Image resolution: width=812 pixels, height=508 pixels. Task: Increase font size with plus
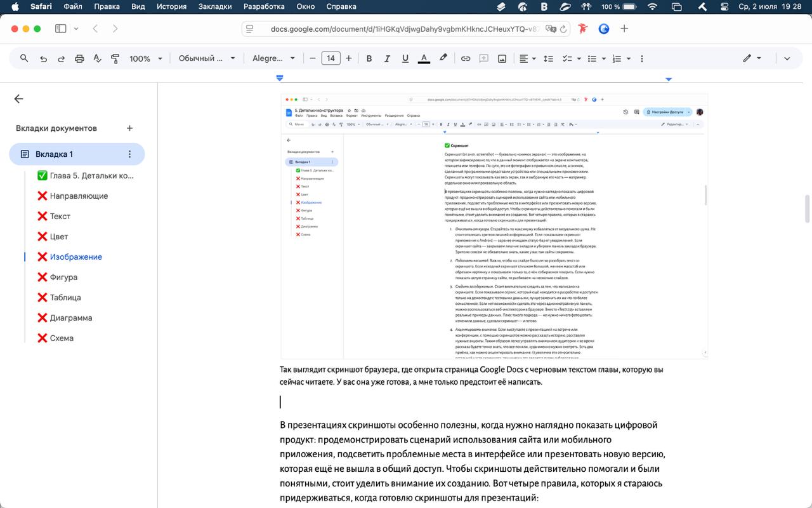pos(349,58)
